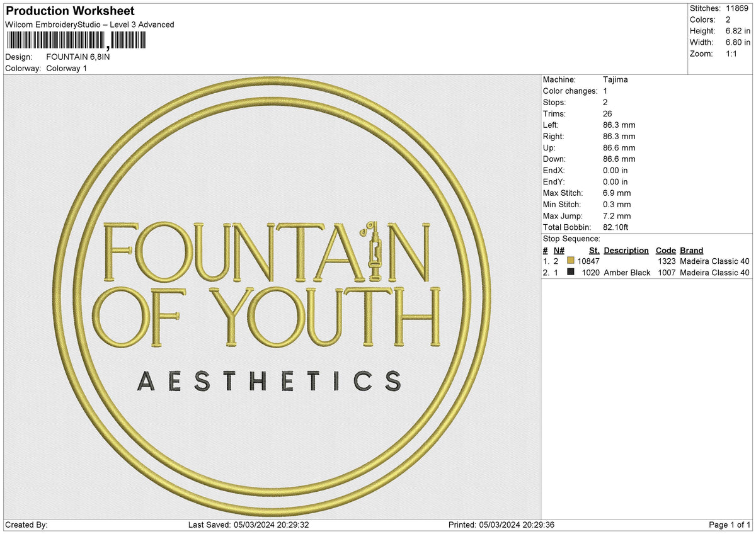Click the 'Stop Sequence:' label
756x534 pixels.
tap(571, 239)
